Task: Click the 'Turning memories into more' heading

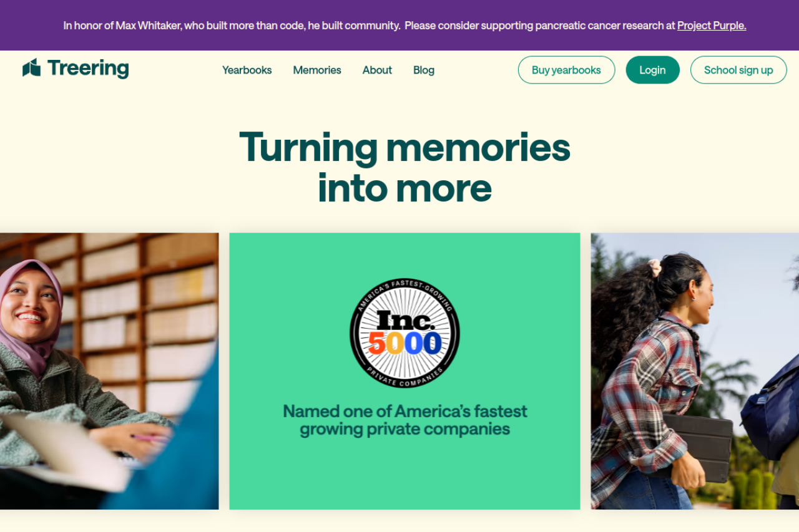Action: click(x=404, y=167)
